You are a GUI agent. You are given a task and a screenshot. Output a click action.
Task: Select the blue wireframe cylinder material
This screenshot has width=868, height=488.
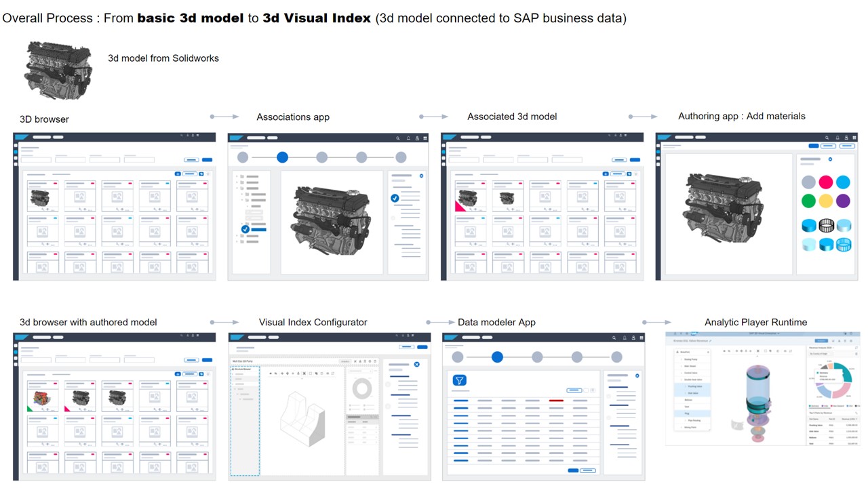pyautogui.click(x=843, y=244)
